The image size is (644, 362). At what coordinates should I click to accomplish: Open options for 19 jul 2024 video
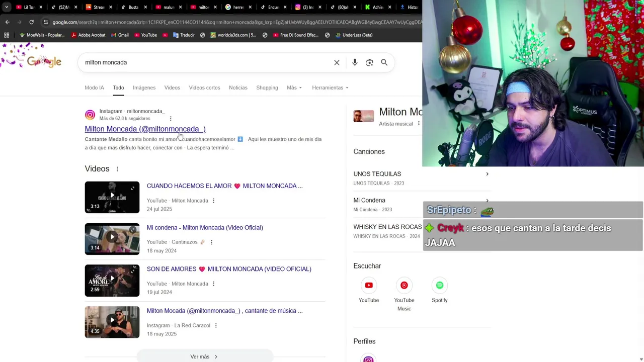tap(213, 284)
